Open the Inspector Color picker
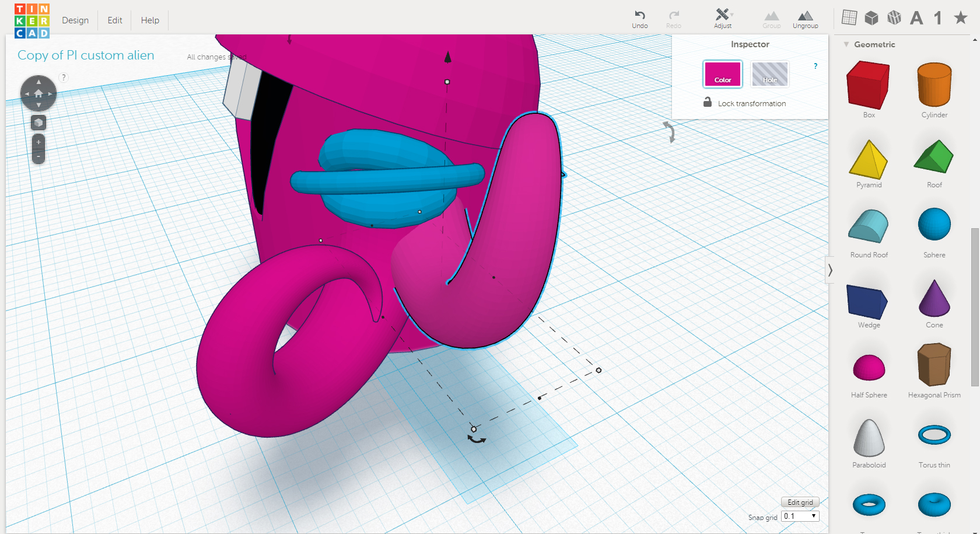This screenshot has height=534, width=980. pos(723,74)
